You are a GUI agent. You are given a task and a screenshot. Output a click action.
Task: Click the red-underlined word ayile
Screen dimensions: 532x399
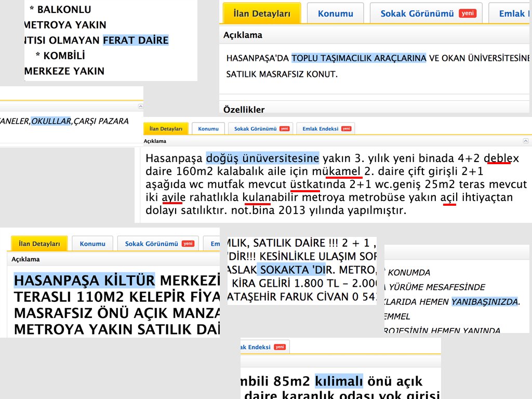point(174,197)
